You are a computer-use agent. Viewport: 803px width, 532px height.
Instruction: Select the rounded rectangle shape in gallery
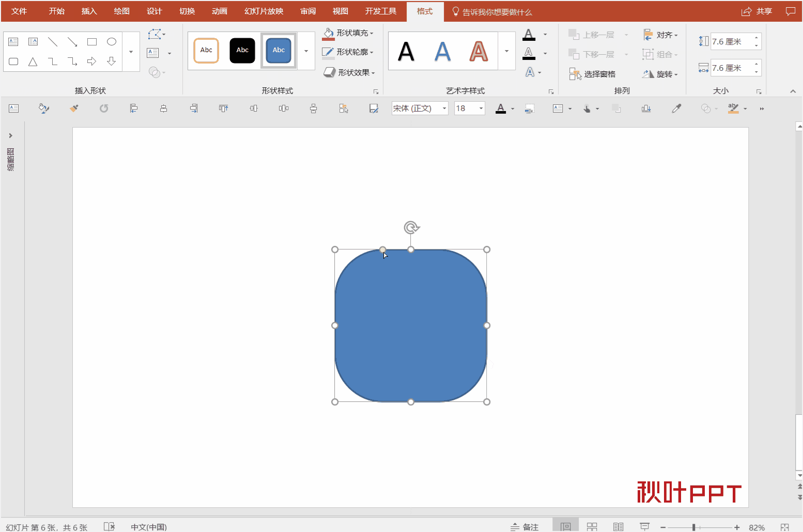(x=13, y=61)
